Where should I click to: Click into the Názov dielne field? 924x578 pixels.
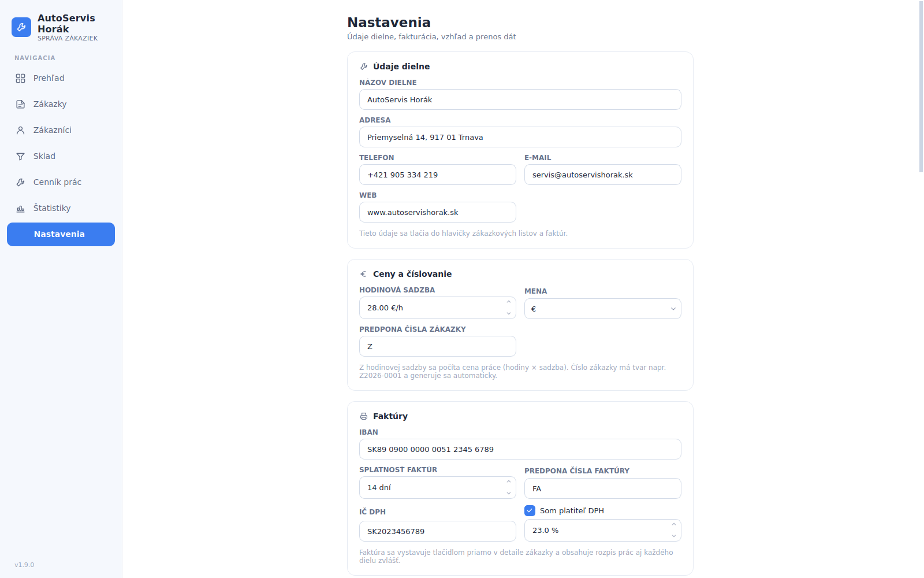520,99
